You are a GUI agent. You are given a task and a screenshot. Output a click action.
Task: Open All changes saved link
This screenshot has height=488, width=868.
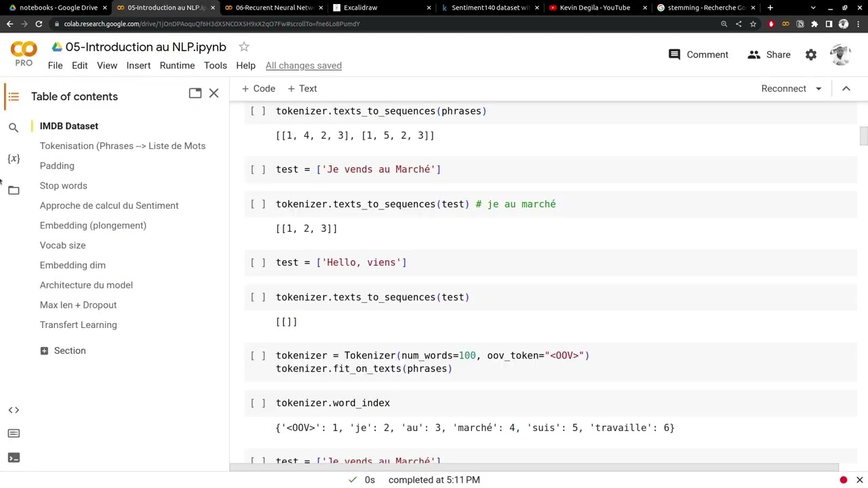pos(304,66)
